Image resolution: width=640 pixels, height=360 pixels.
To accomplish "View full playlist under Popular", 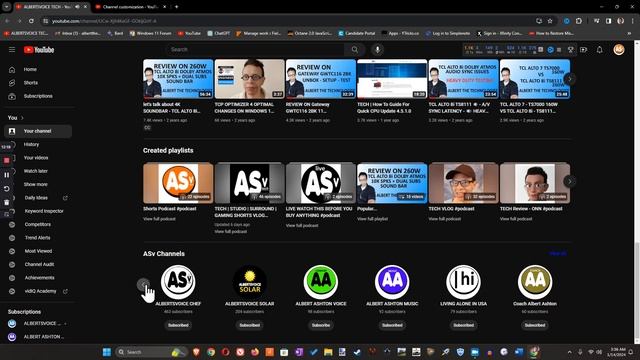I will pyautogui.click(x=372, y=219).
